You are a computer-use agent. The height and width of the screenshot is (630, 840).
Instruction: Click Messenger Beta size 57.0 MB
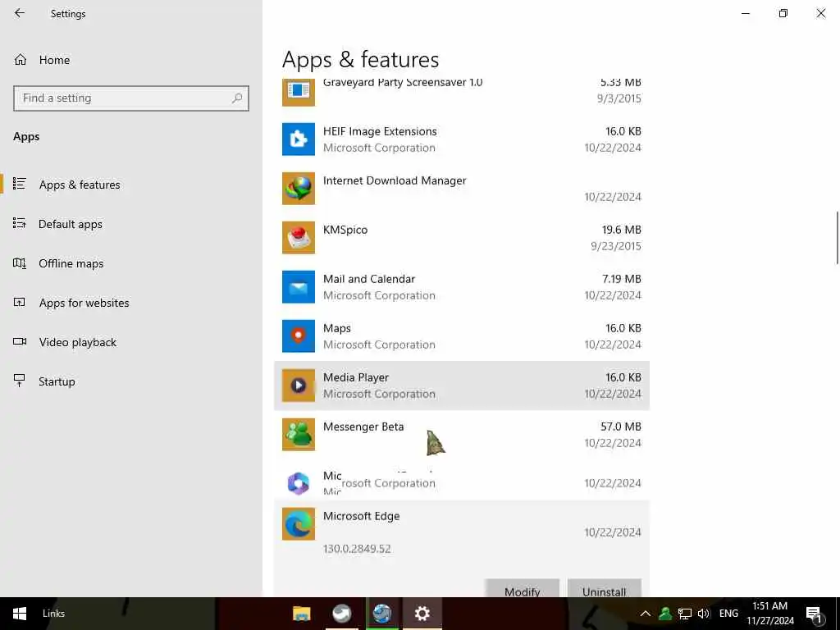621,427
